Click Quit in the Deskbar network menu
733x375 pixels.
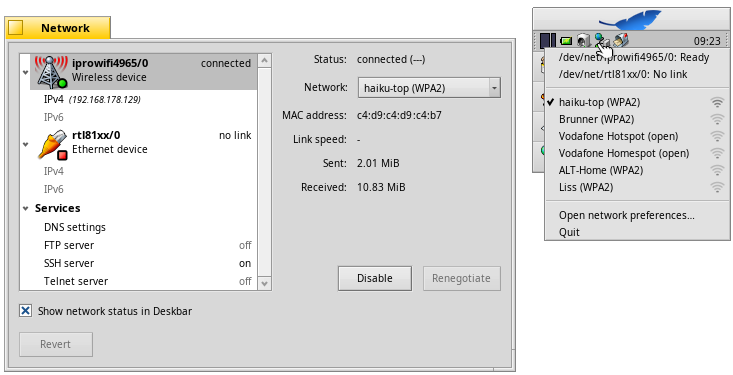point(637,232)
